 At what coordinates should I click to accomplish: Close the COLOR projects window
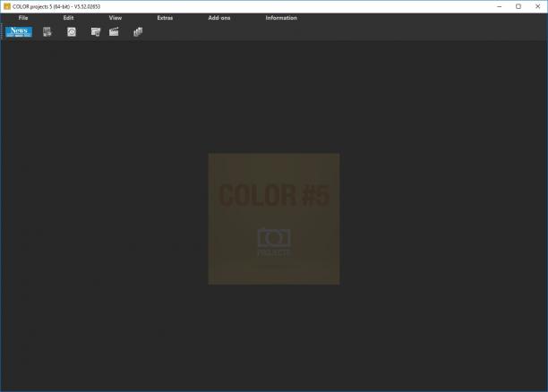[537, 6]
